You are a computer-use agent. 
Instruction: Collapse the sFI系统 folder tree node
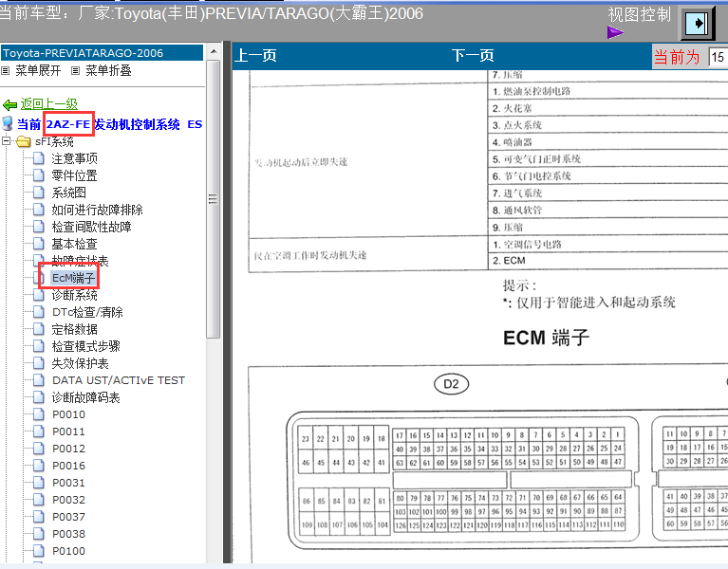click(7, 140)
